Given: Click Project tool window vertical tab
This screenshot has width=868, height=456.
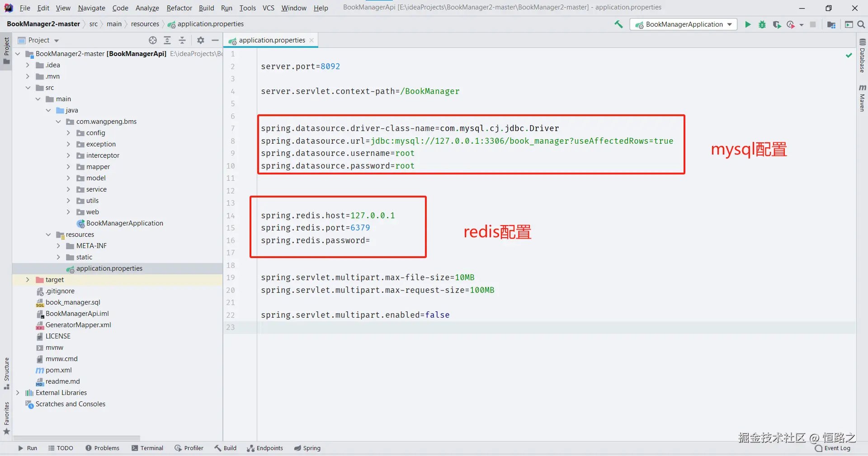Looking at the screenshot, I should (x=6, y=51).
